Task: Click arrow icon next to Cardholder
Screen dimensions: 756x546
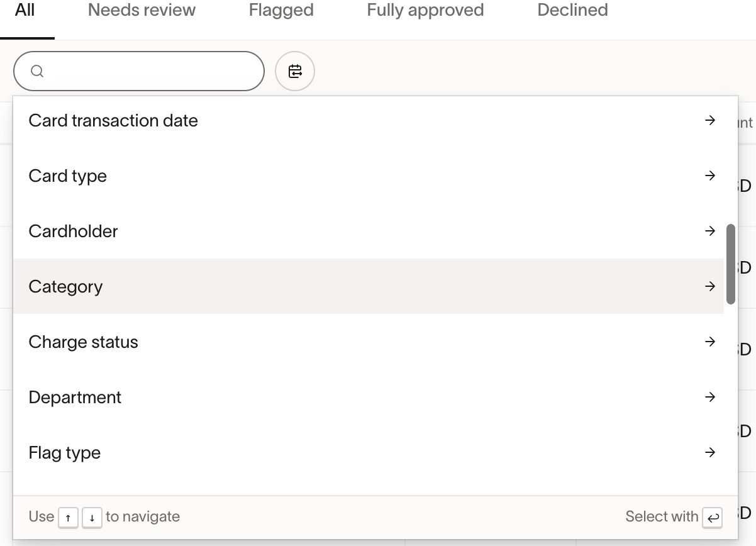Action: 710,231
